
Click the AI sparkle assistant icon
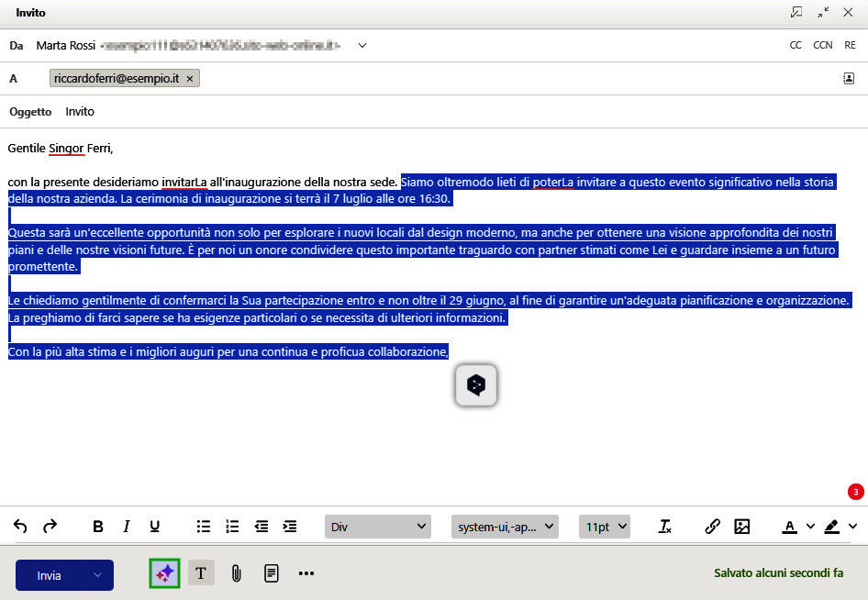click(x=164, y=573)
